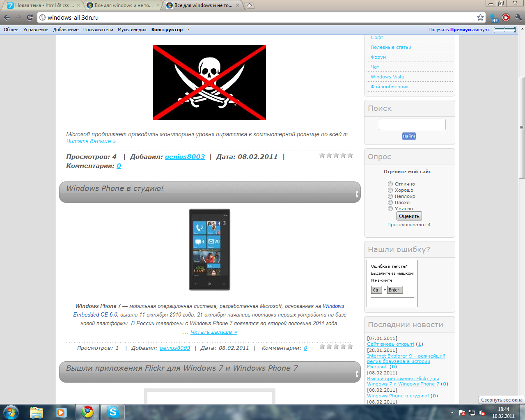Open the 'Internet Explorer 9' news link
The width and height of the screenshot is (525, 420).
[x=406, y=361]
